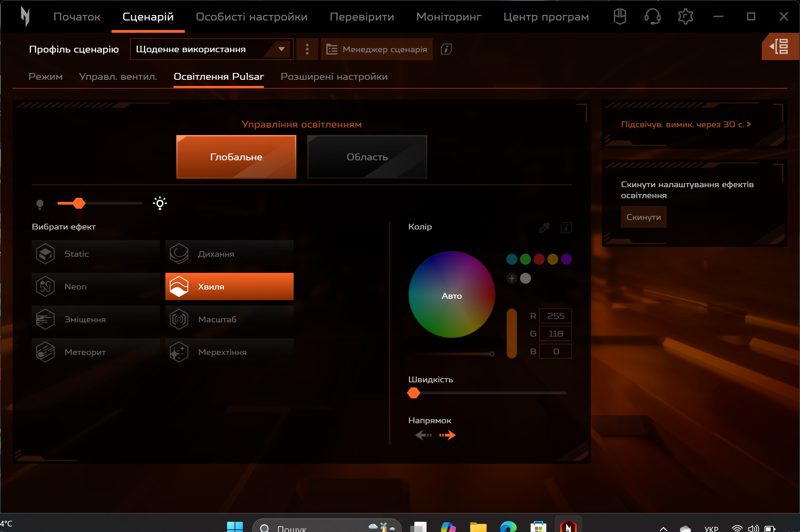The width and height of the screenshot is (800, 532).
Task: Click the Скинути reset button
Action: pos(643,217)
